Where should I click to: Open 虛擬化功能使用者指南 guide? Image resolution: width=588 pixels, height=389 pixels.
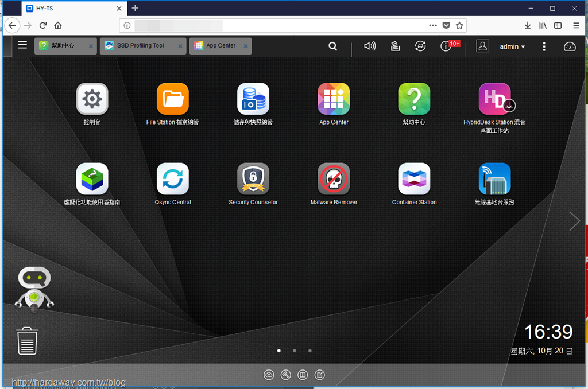(92, 179)
